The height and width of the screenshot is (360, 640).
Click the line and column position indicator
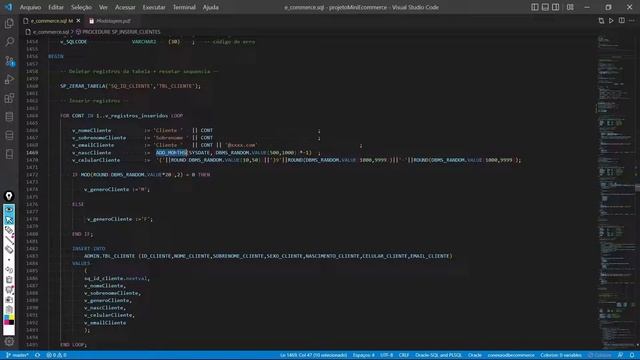(x=313, y=355)
